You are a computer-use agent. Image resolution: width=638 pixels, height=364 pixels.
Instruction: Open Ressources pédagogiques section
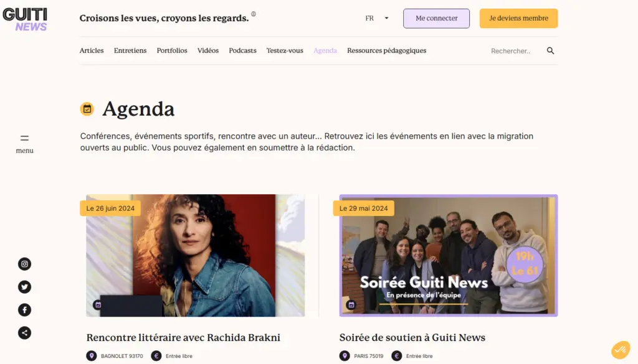pyautogui.click(x=386, y=50)
